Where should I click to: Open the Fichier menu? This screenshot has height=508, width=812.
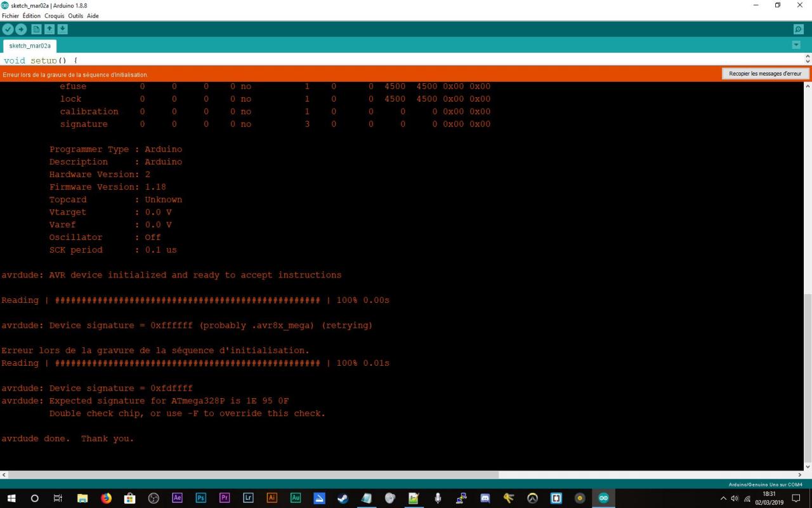10,16
